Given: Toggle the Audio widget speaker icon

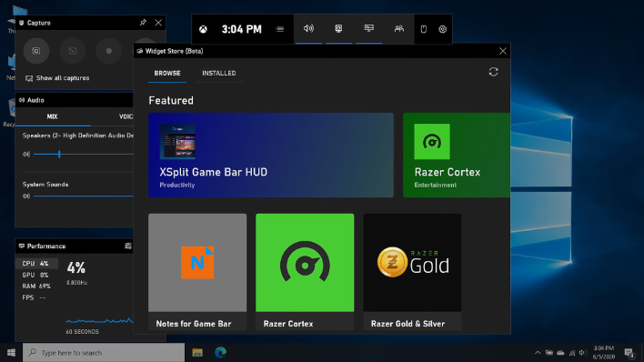Looking at the screenshot, I should [308, 28].
